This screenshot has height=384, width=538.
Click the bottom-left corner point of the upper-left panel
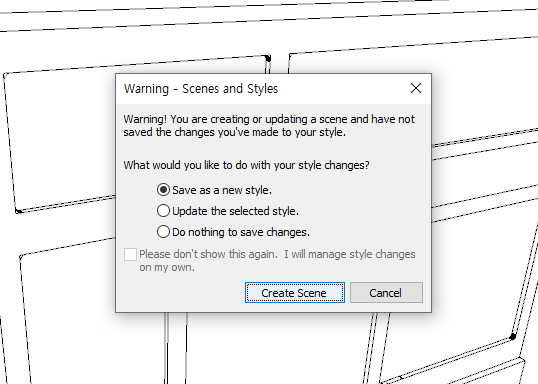18,211
